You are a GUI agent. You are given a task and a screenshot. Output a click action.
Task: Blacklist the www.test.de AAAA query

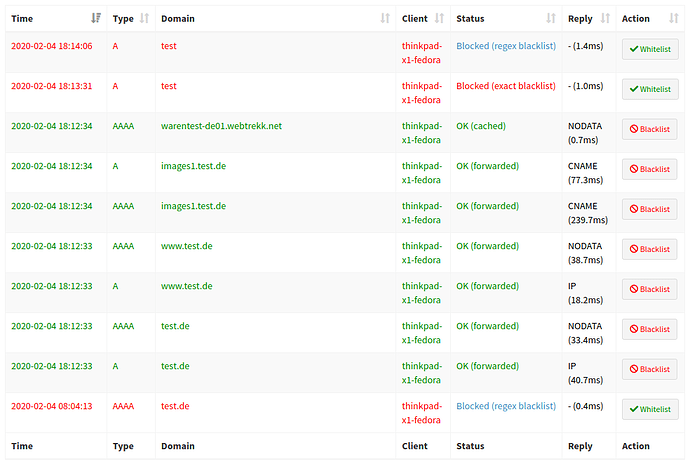(649, 249)
